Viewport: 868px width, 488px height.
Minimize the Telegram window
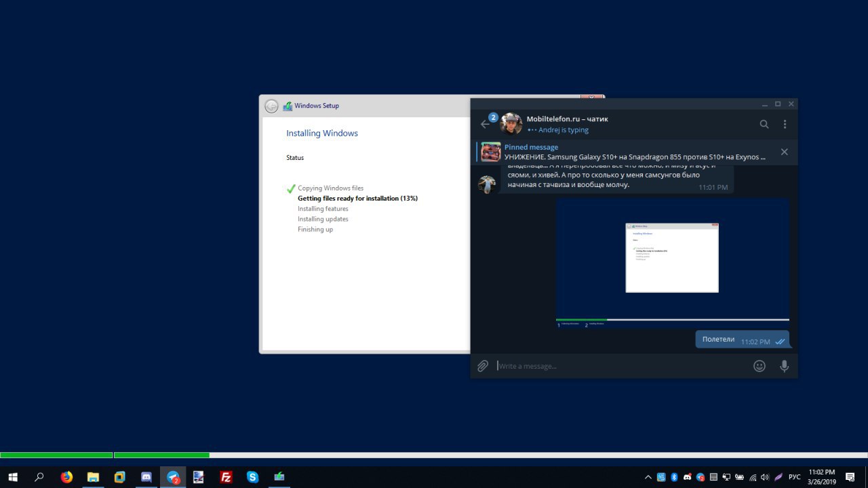click(x=765, y=104)
